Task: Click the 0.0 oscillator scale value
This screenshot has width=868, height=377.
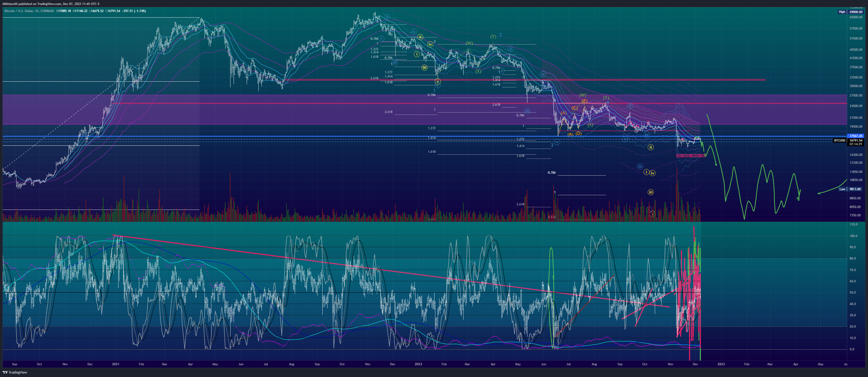Action: click(x=852, y=349)
